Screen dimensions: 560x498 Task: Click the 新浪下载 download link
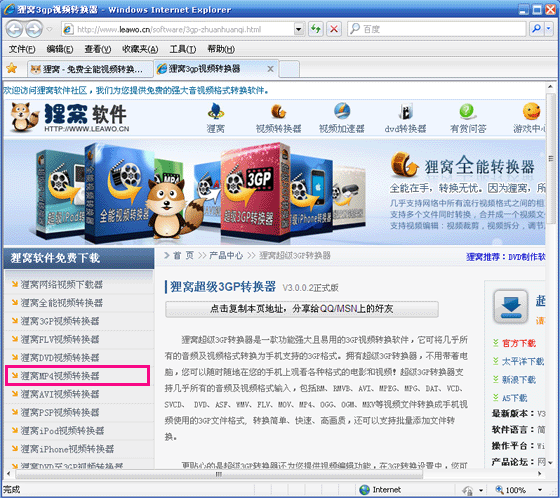point(519,379)
